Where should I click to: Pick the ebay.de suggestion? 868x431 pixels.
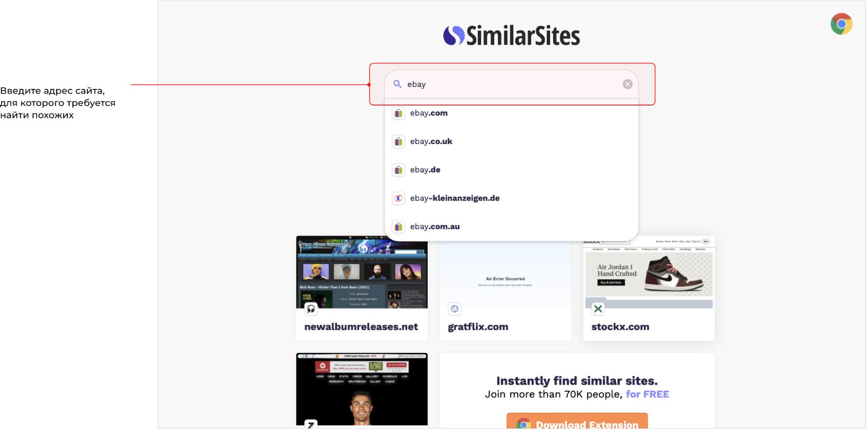tap(425, 170)
